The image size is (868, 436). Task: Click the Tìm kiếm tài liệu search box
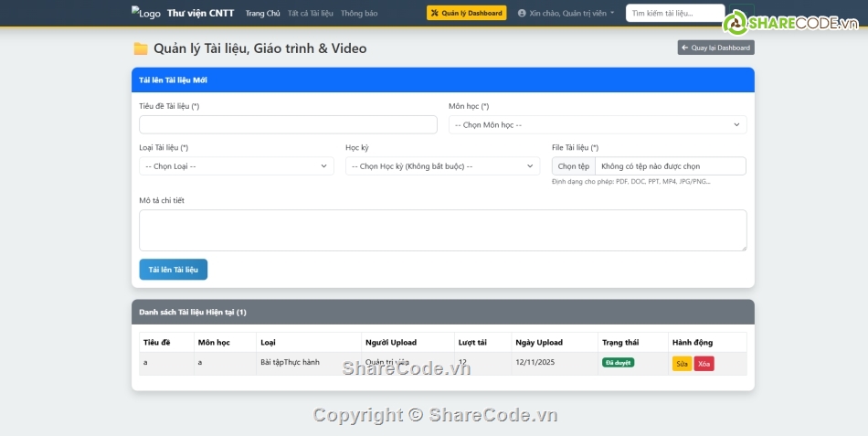click(674, 13)
